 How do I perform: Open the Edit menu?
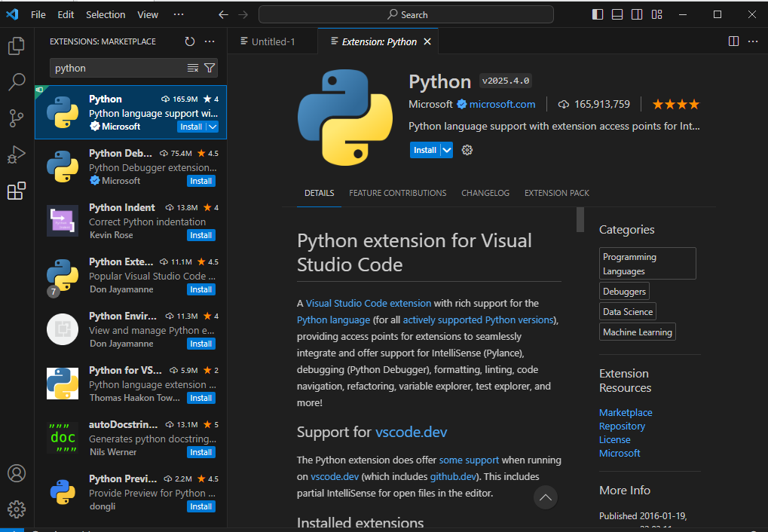click(x=66, y=15)
